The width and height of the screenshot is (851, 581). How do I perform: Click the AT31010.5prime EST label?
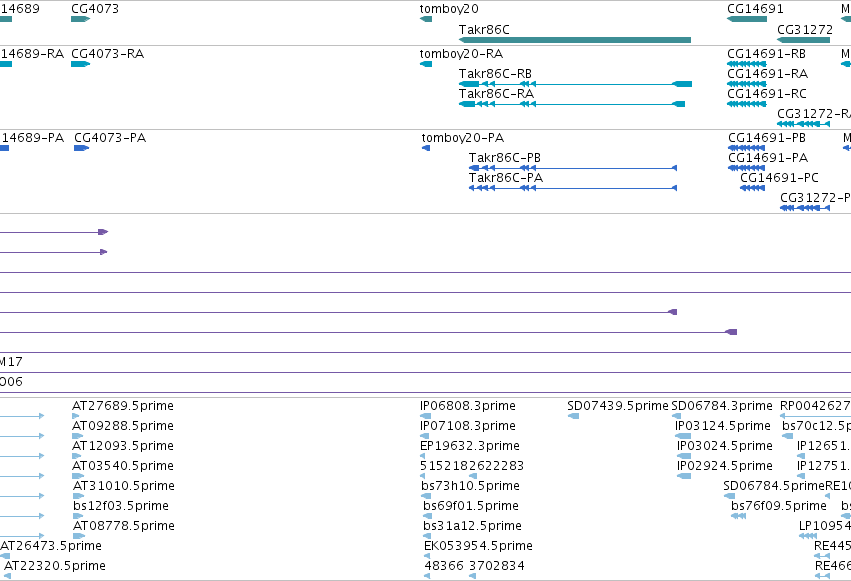(124, 487)
